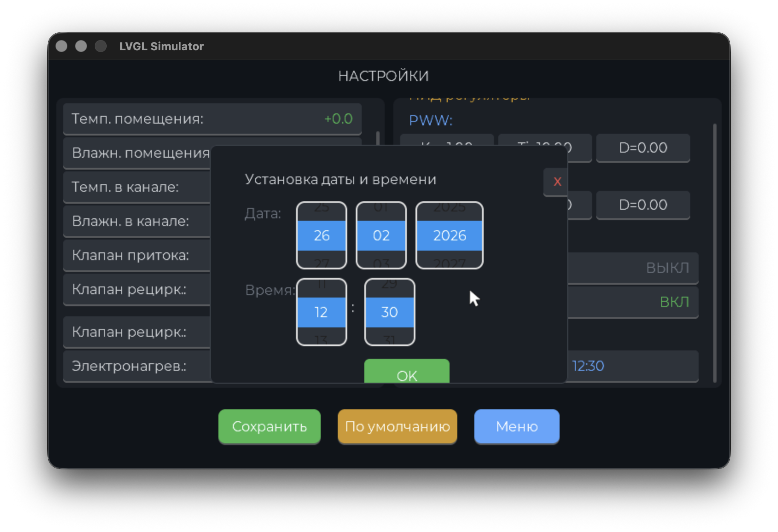The image size is (778, 532).
Task: Click the right panel vertical scrollbar
Action: (714, 252)
